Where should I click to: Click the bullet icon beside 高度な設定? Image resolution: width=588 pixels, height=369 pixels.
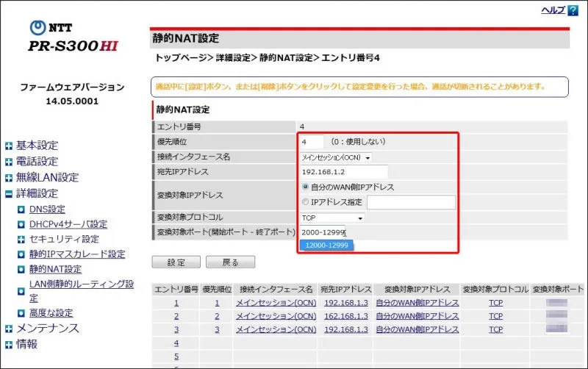click(x=21, y=313)
